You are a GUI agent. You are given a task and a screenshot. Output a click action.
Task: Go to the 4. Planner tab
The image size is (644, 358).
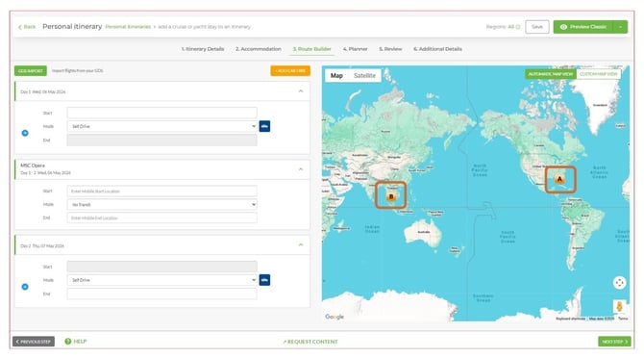[356, 49]
